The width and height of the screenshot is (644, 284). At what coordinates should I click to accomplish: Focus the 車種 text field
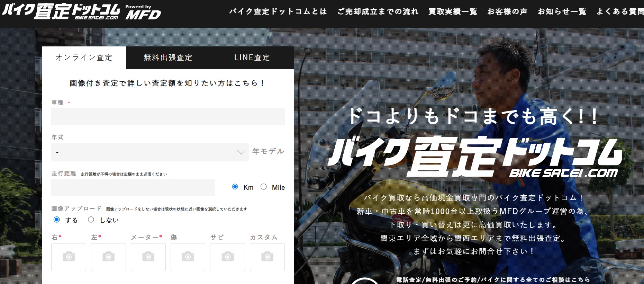click(x=168, y=116)
